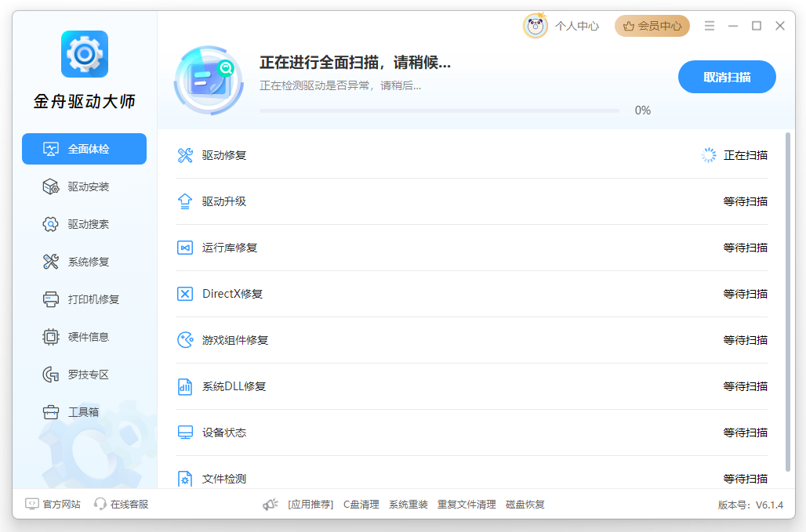Click the 设备状态 monitor icon
The width and height of the screenshot is (806, 532).
[x=185, y=432]
